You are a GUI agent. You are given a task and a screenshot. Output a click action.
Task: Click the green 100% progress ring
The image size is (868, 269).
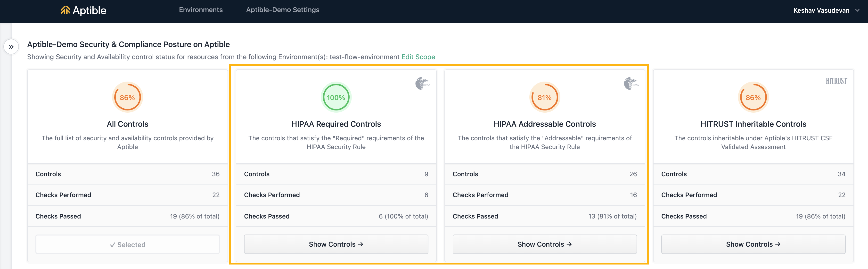336,97
